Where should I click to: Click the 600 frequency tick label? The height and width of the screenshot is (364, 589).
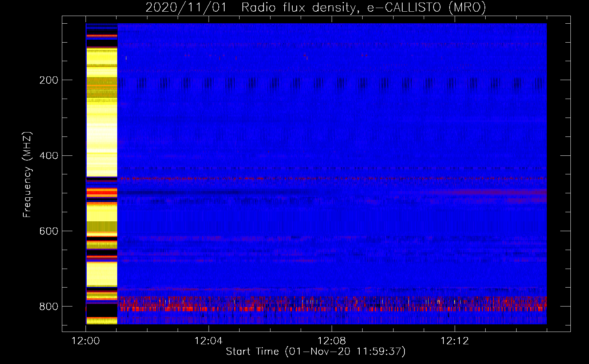pos(49,232)
